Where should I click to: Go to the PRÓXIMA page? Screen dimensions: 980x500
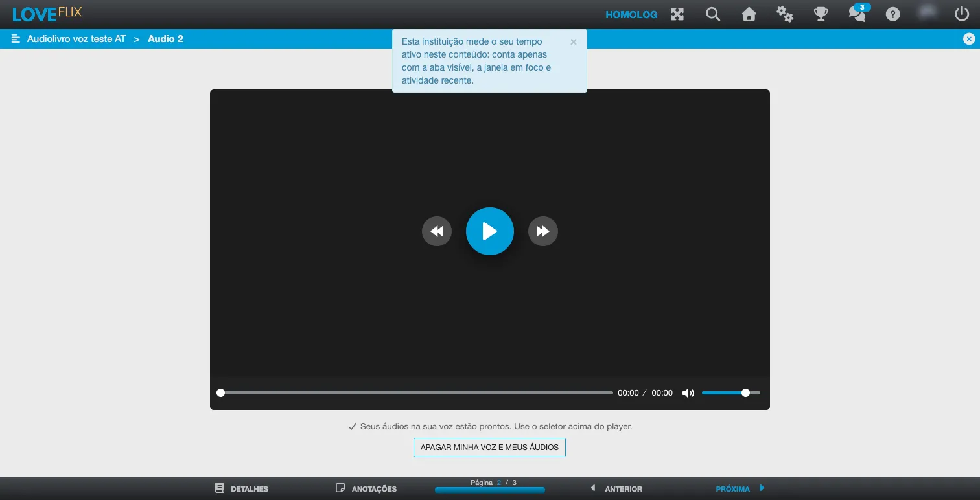(741, 489)
